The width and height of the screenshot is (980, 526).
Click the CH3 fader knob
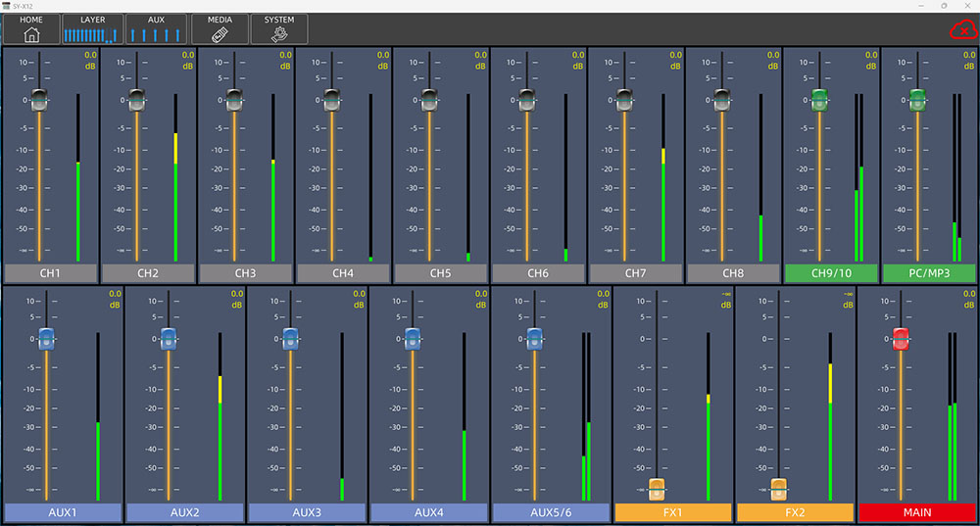[234, 100]
